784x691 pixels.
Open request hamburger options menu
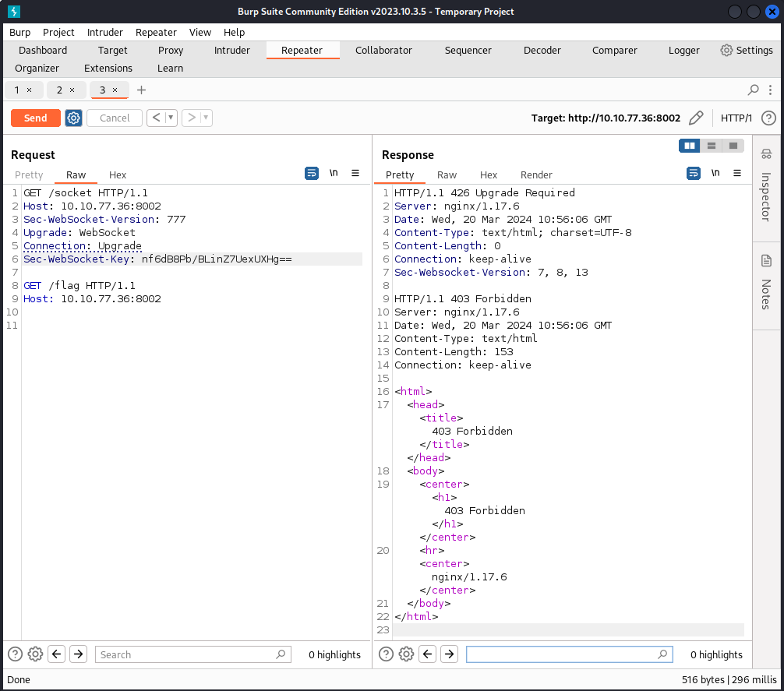355,173
